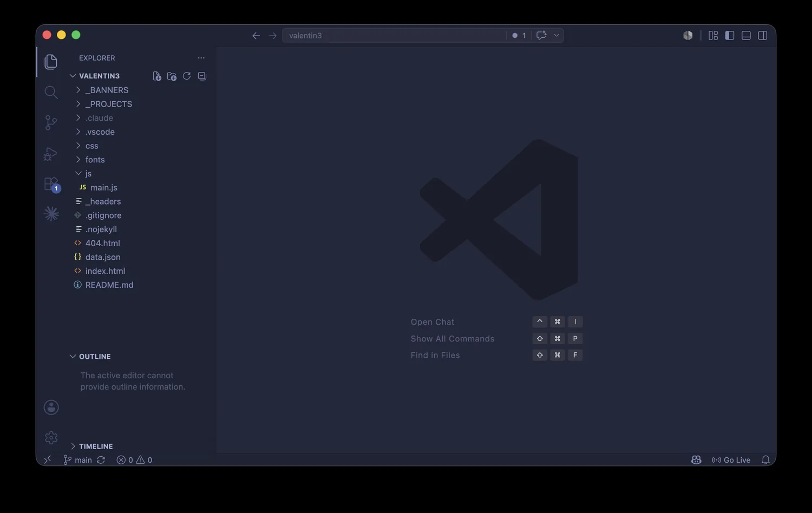Synchronize changes in status bar
Viewport: 812px width, 513px height.
point(101,460)
